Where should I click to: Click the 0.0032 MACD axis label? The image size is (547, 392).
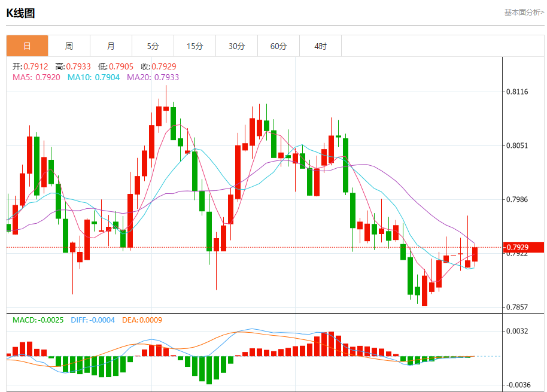(517, 331)
